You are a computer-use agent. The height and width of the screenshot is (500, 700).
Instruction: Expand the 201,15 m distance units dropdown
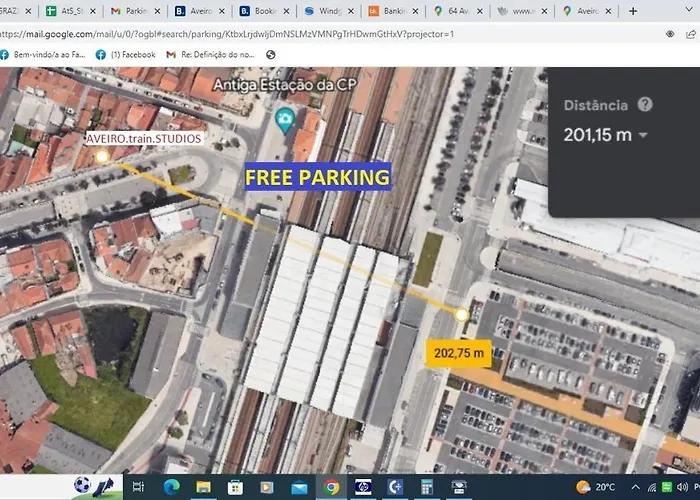643,135
